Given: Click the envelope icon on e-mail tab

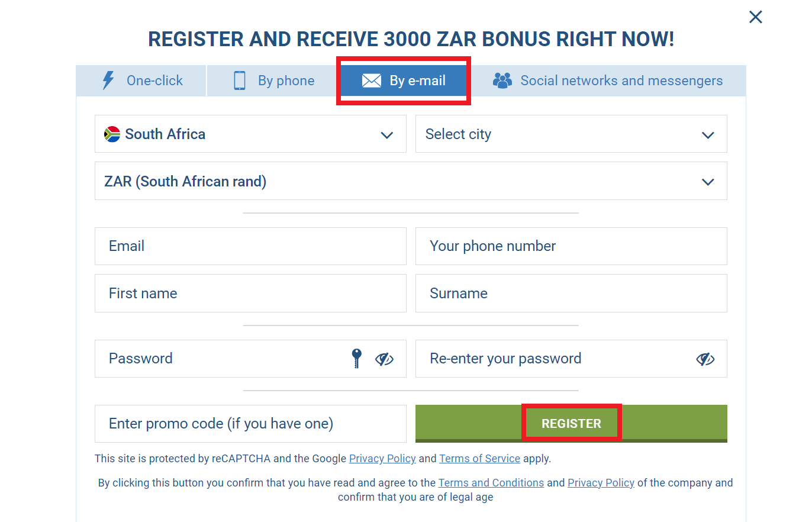Looking at the screenshot, I should (x=371, y=80).
